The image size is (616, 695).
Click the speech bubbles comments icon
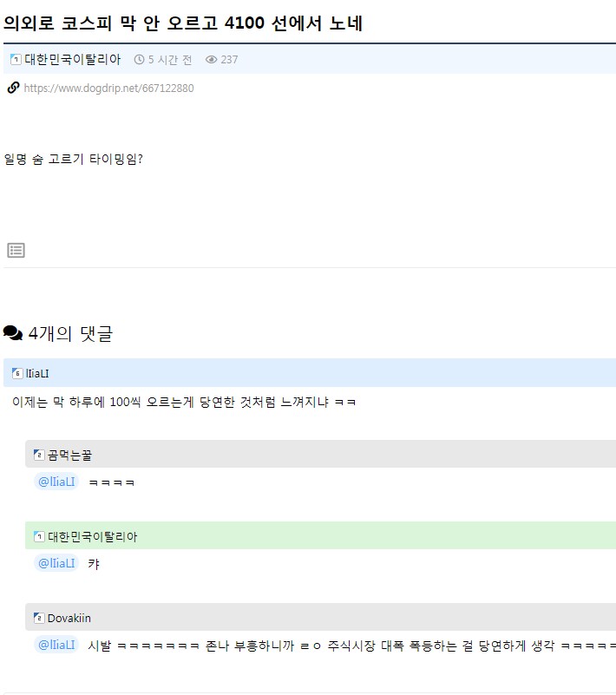13,333
